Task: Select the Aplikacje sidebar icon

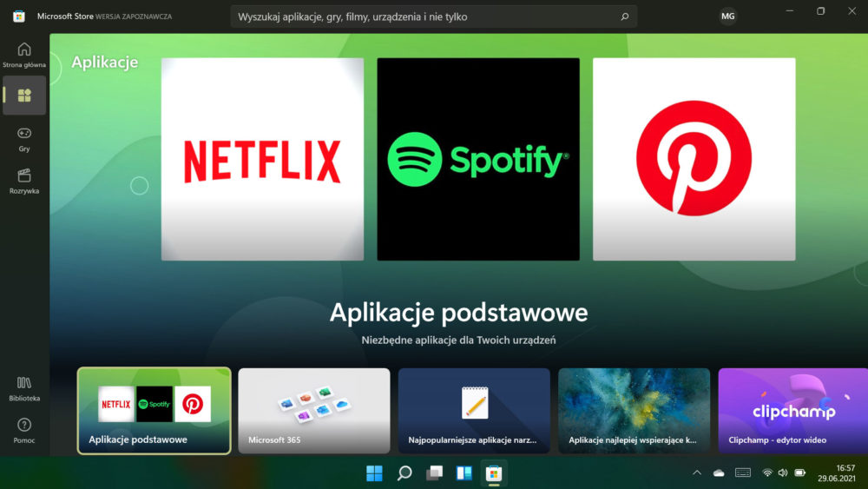Action: tap(24, 96)
